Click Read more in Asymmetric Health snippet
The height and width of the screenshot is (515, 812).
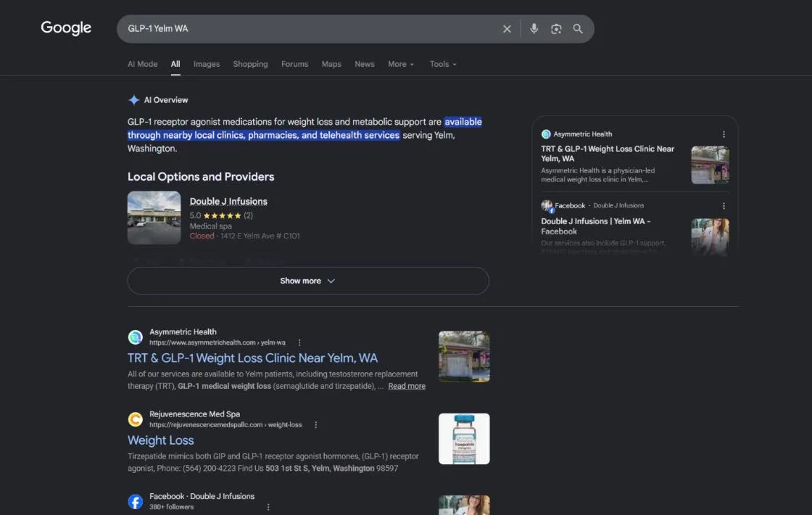coord(407,386)
